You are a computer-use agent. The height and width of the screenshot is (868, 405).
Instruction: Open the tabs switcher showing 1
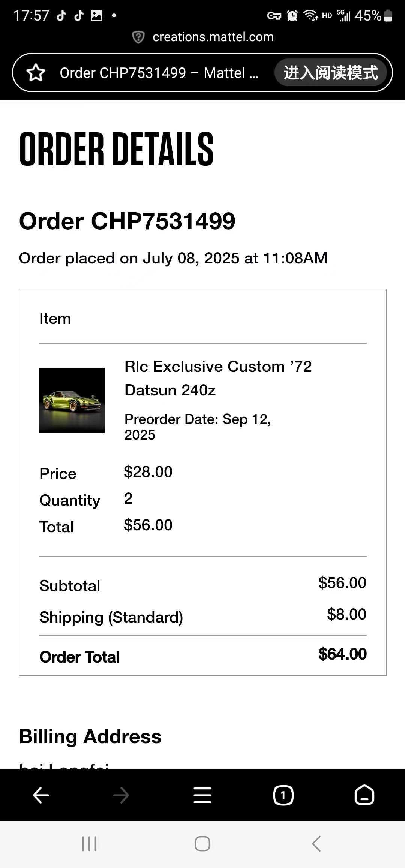[283, 795]
